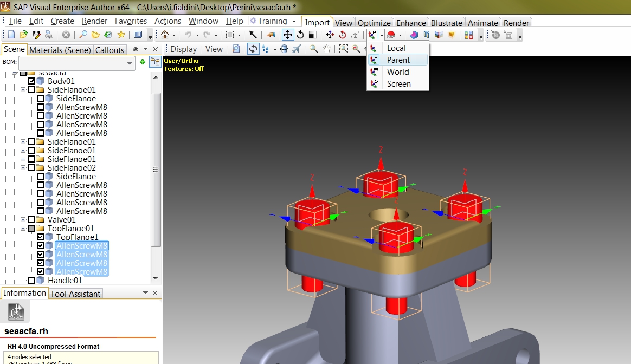Screen dimensions: 631x364
Task: Open the Information panel options arrow
Action: tap(146, 293)
